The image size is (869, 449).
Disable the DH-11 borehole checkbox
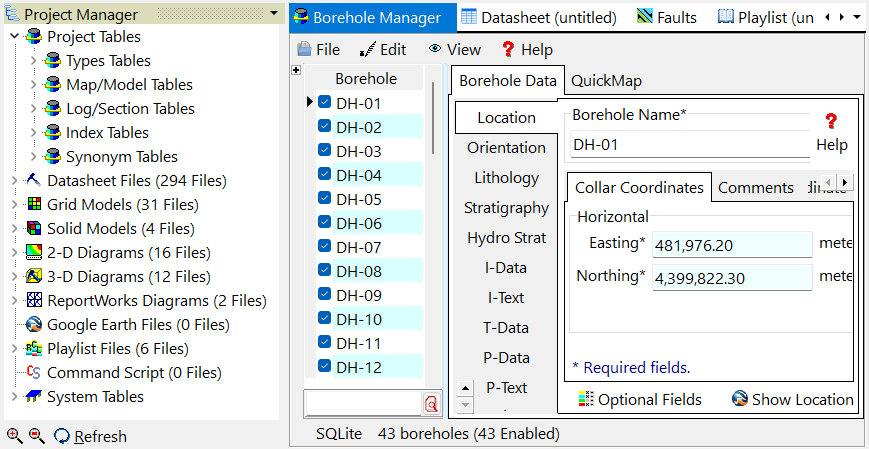point(324,343)
